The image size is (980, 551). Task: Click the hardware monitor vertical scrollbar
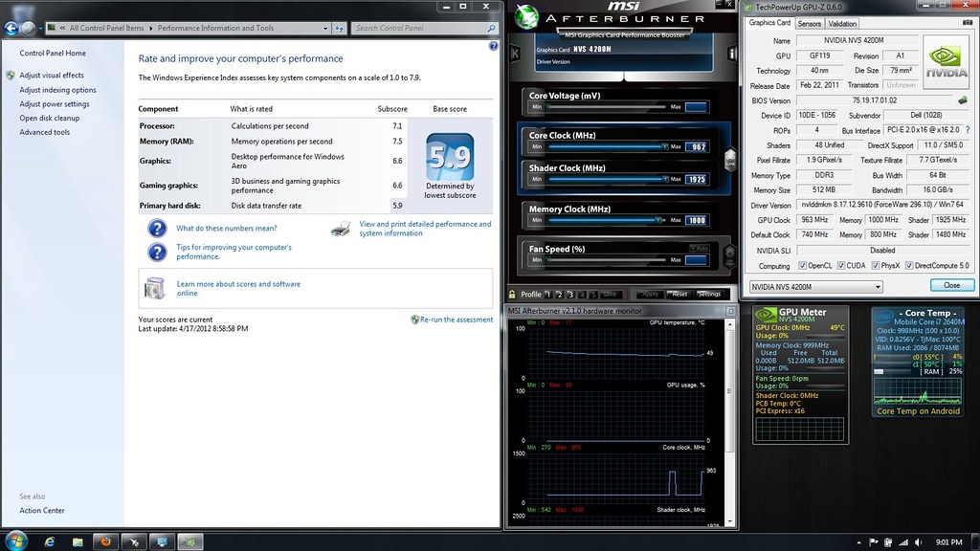pos(729,424)
